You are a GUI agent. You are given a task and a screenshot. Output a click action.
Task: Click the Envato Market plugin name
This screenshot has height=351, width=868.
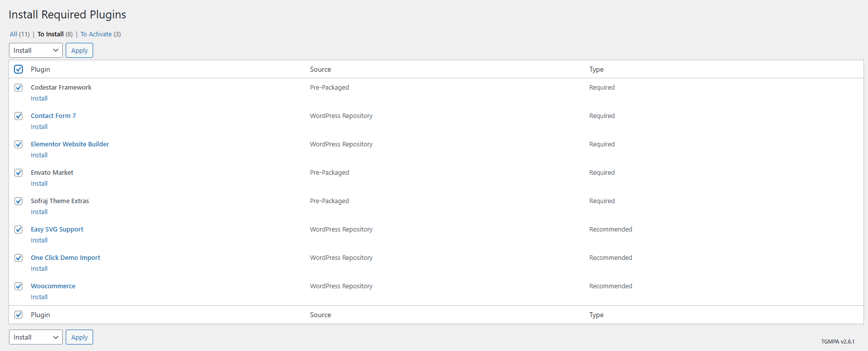click(52, 173)
